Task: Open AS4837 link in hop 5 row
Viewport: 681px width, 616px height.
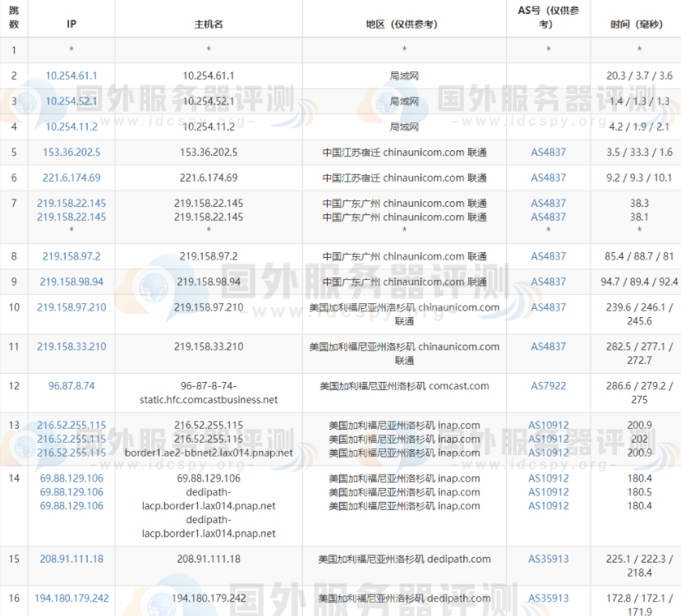Action: pos(548,153)
